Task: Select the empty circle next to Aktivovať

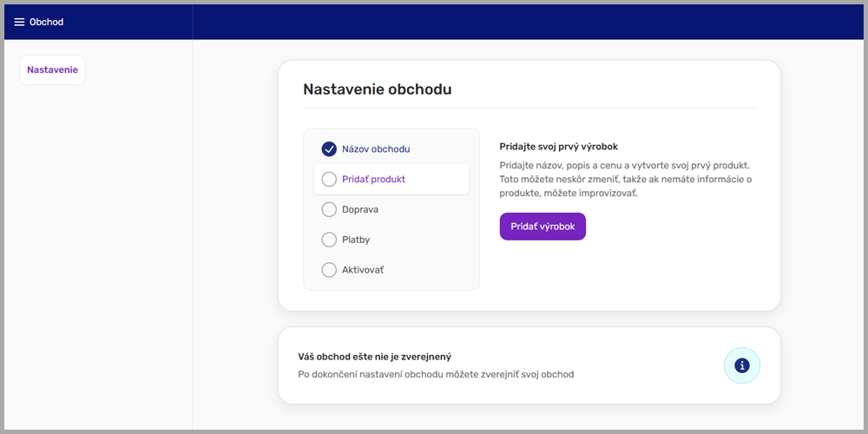Action: (x=329, y=270)
